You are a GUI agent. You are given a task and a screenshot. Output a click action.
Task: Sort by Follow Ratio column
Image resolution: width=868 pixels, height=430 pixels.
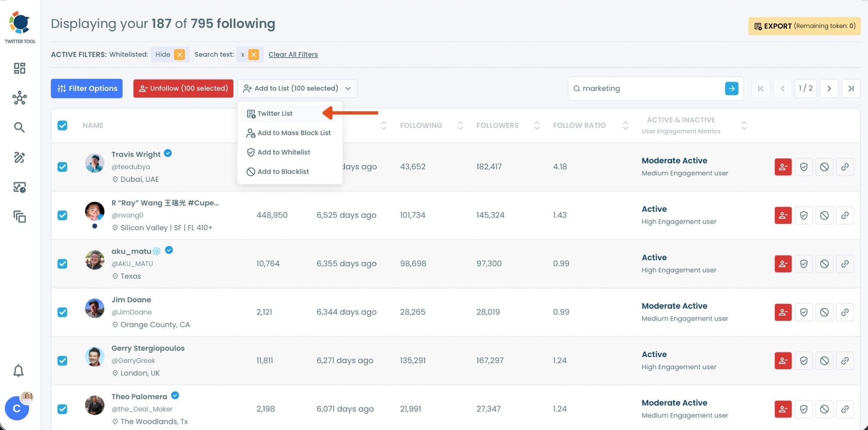point(625,125)
